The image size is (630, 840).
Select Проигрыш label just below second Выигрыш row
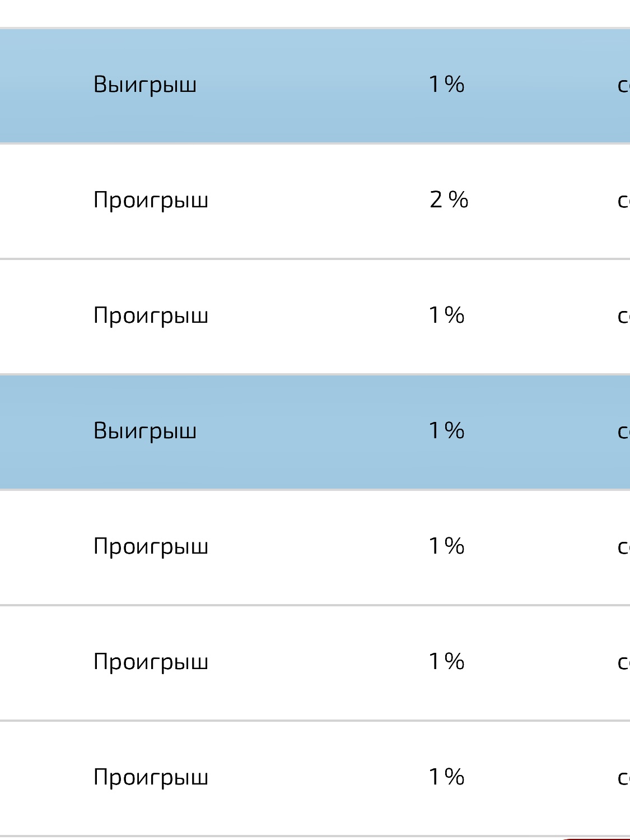pyautogui.click(x=151, y=547)
